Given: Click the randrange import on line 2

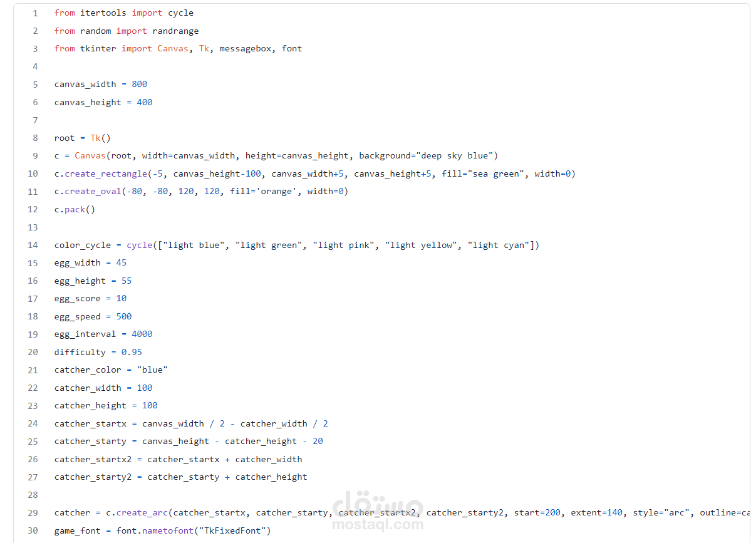Looking at the screenshot, I should (x=175, y=30).
